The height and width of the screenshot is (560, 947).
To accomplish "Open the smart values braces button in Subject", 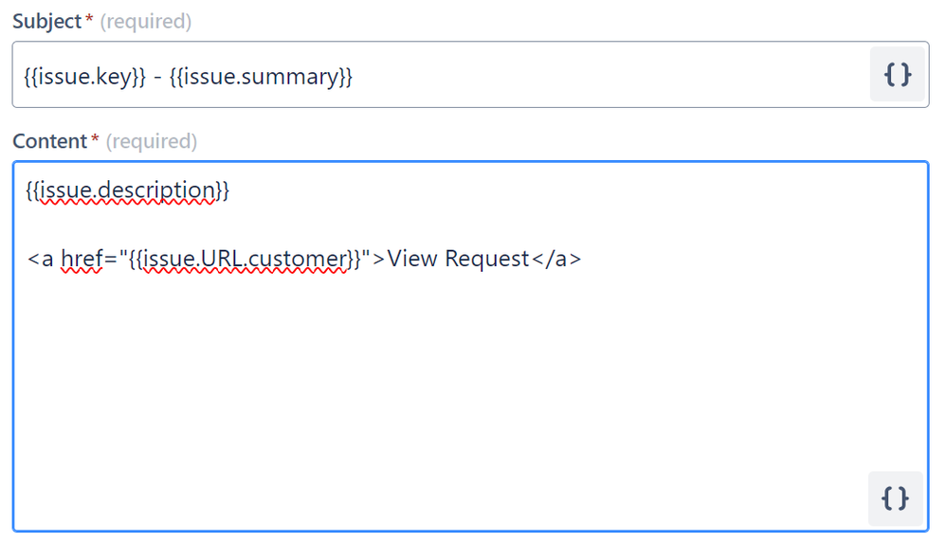I will pyautogui.click(x=897, y=75).
